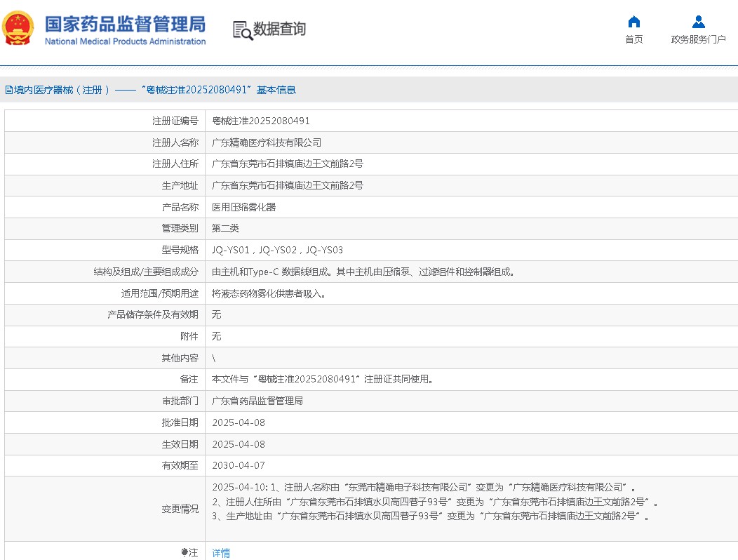Screen dimensions: 738x560
Task: Click registration number 粤械注准20252080491 value cell
Action: click(261, 121)
